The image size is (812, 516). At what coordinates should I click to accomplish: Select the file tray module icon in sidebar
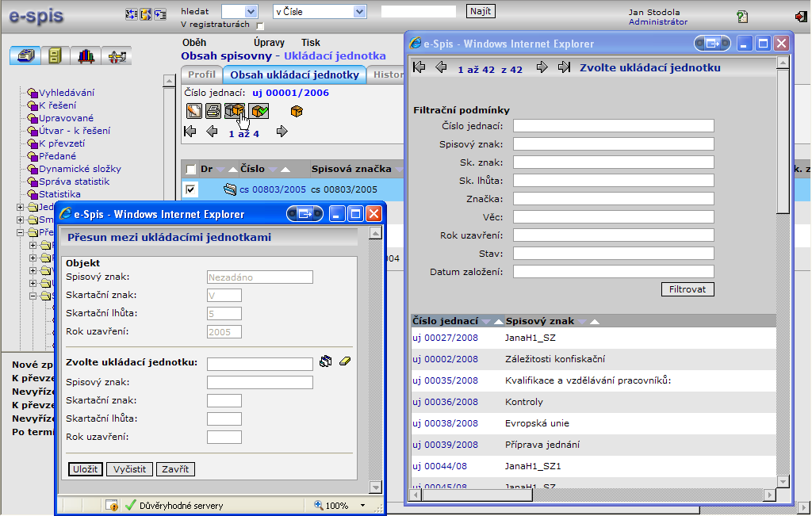(x=25, y=55)
